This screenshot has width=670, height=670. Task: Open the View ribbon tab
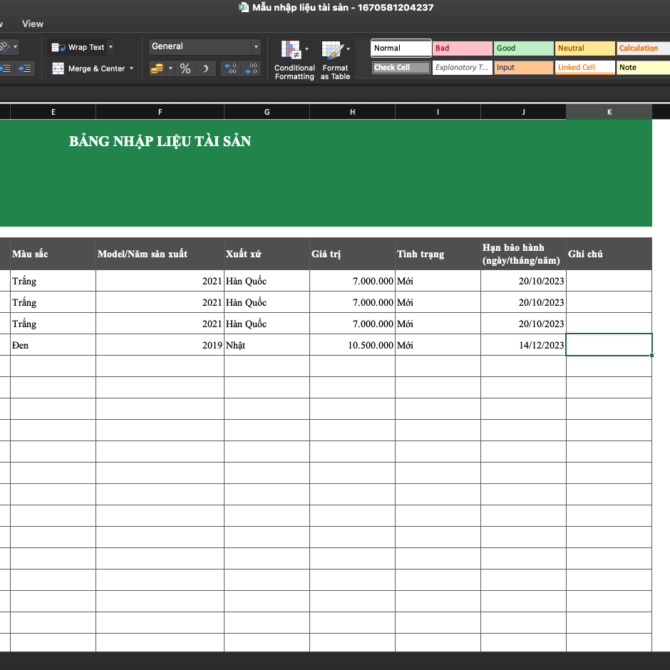(33, 24)
